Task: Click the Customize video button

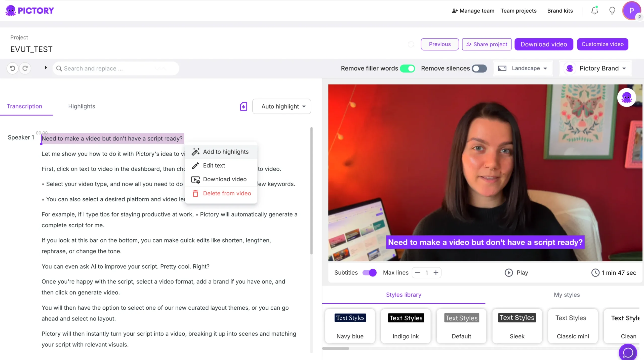Action: coord(602,44)
